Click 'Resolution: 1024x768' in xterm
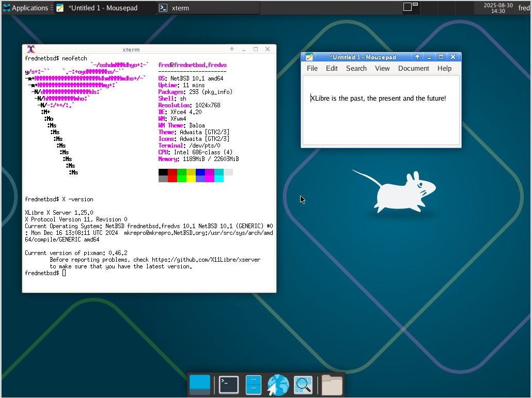 [190, 105]
